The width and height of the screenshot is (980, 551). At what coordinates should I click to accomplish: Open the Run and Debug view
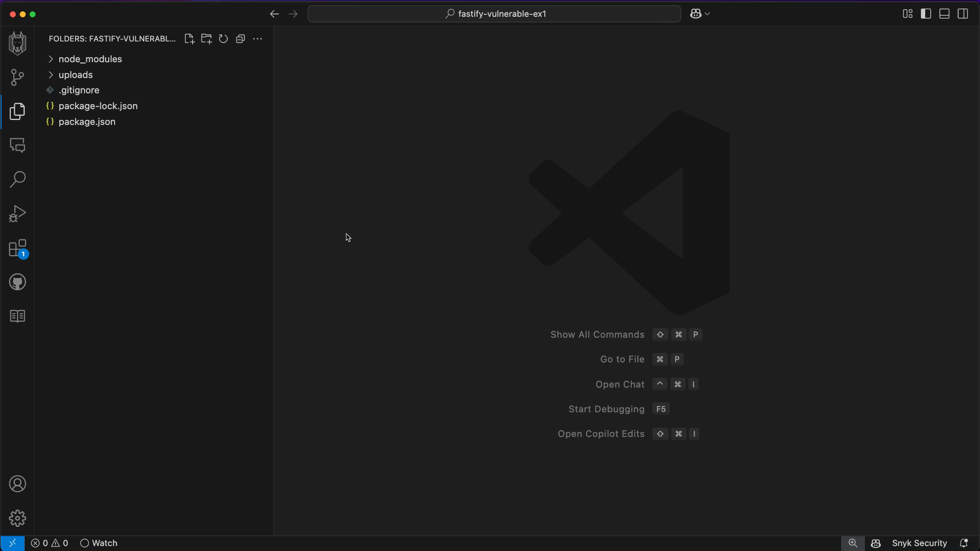point(17,214)
